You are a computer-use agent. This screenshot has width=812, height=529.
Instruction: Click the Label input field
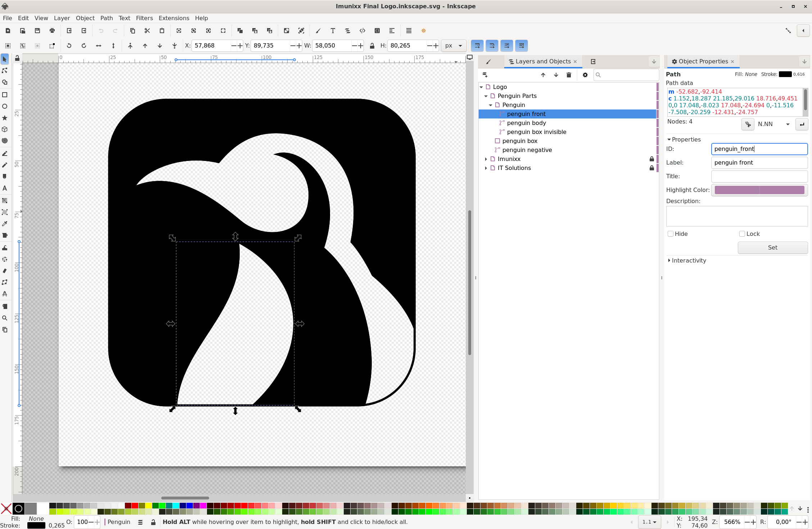pos(759,162)
